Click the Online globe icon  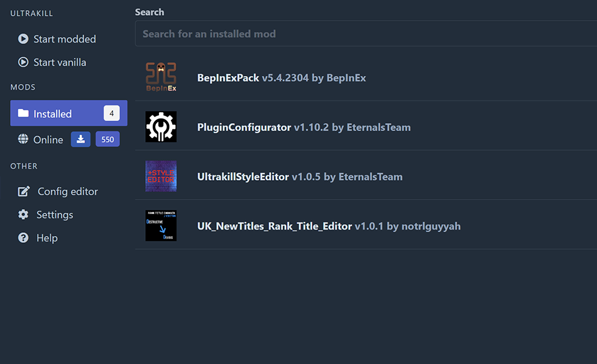23,139
